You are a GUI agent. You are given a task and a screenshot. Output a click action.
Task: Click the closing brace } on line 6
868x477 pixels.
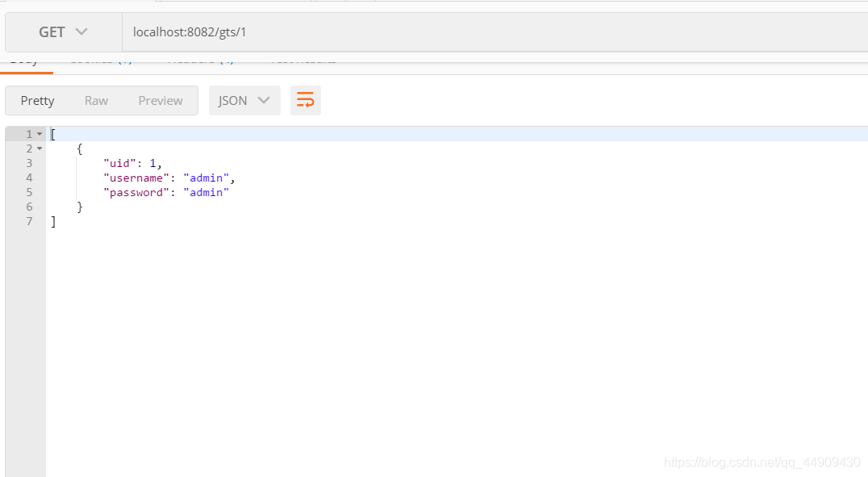click(80, 207)
